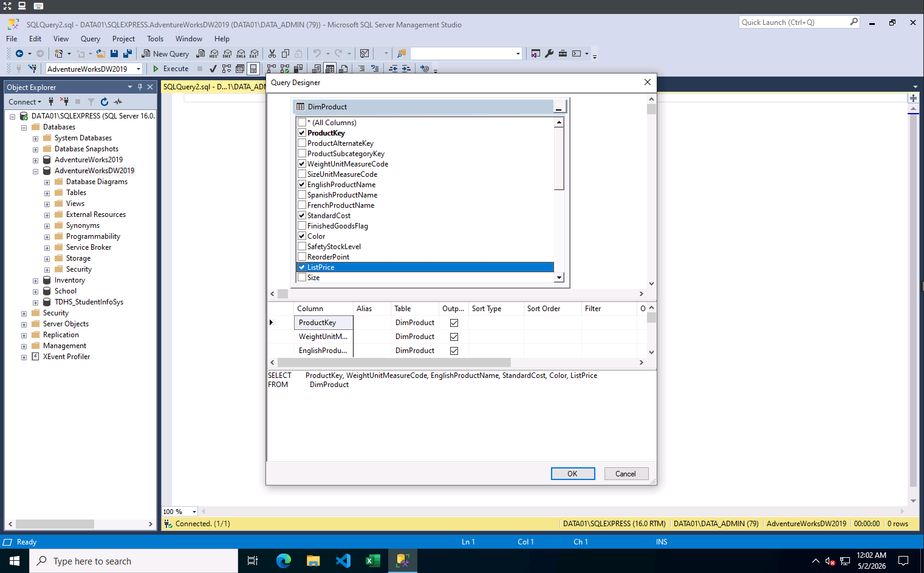This screenshot has width=924, height=573.
Task: Click the Change Connection icon
Action: tap(32, 69)
